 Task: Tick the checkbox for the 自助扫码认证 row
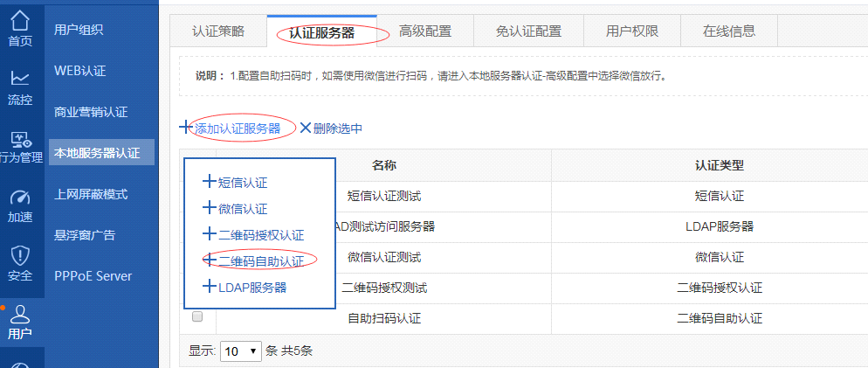tap(196, 316)
